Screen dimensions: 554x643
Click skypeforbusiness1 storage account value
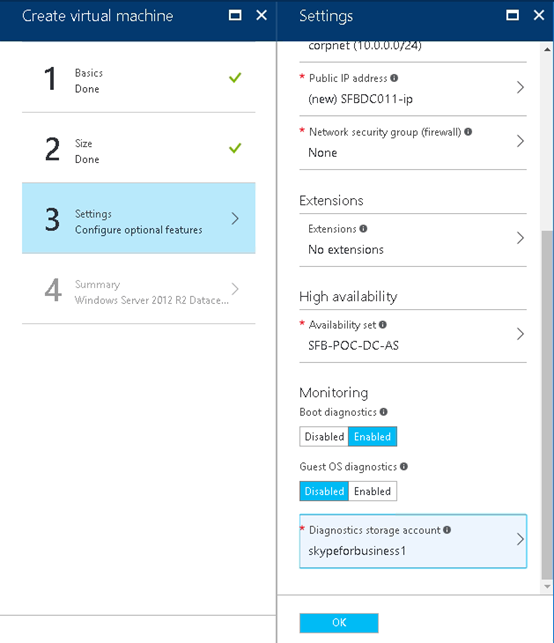click(357, 551)
